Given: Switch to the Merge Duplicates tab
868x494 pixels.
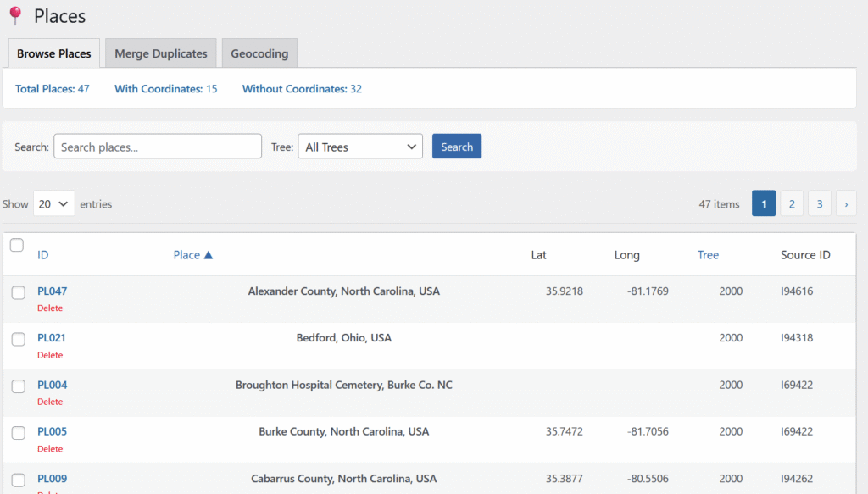Looking at the screenshot, I should tap(161, 53).
